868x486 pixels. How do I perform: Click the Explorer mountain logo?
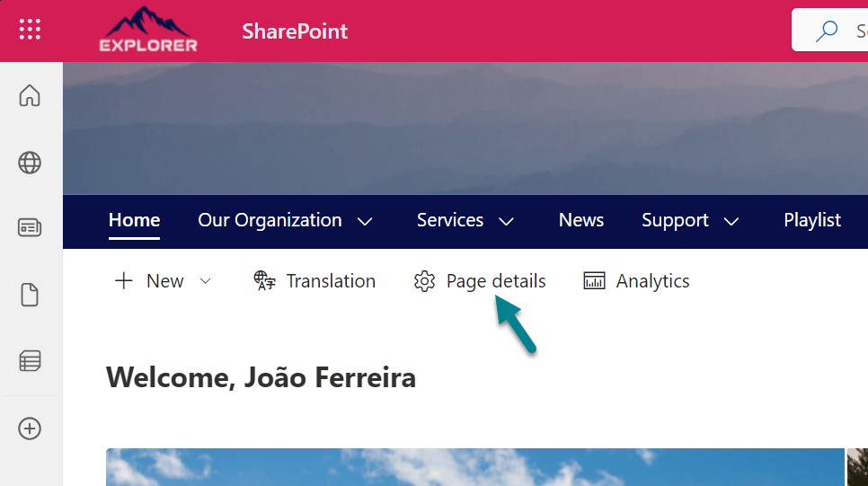pos(148,30)
